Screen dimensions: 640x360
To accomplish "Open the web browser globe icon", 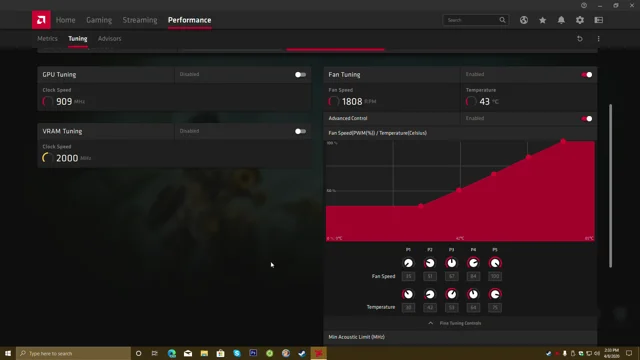I will (x=524, y=20).
